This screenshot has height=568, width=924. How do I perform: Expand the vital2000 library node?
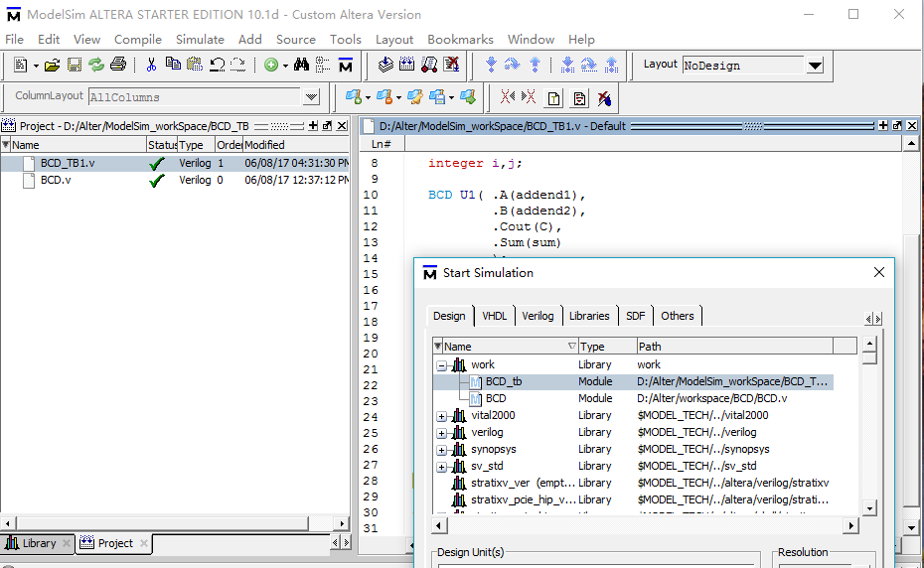441,416
